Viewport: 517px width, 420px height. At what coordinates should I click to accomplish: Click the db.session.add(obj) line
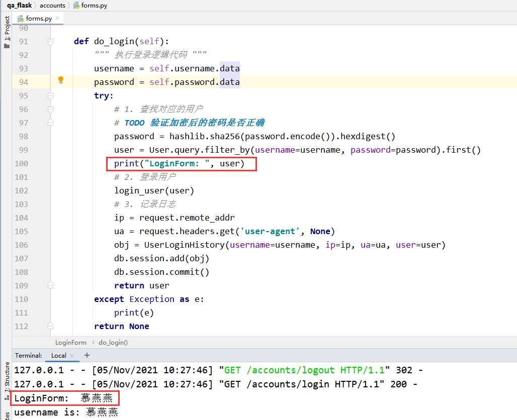[161, 259]
